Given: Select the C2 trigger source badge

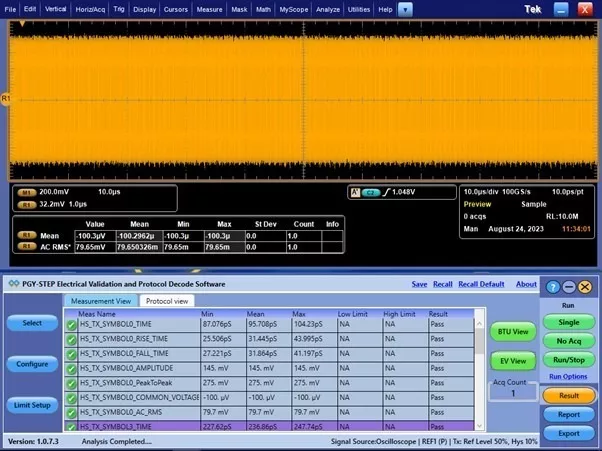Looking at the screenshot, I should 372,191.
